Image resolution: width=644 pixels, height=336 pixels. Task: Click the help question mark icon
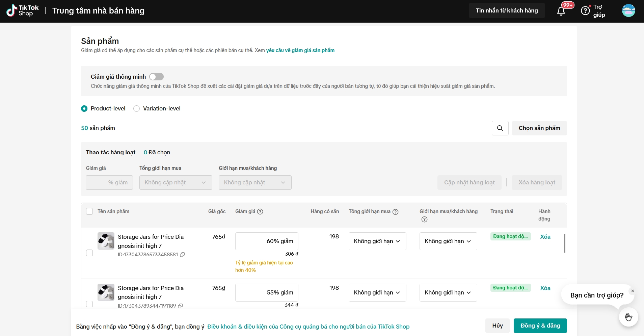[x=585, y=11]
